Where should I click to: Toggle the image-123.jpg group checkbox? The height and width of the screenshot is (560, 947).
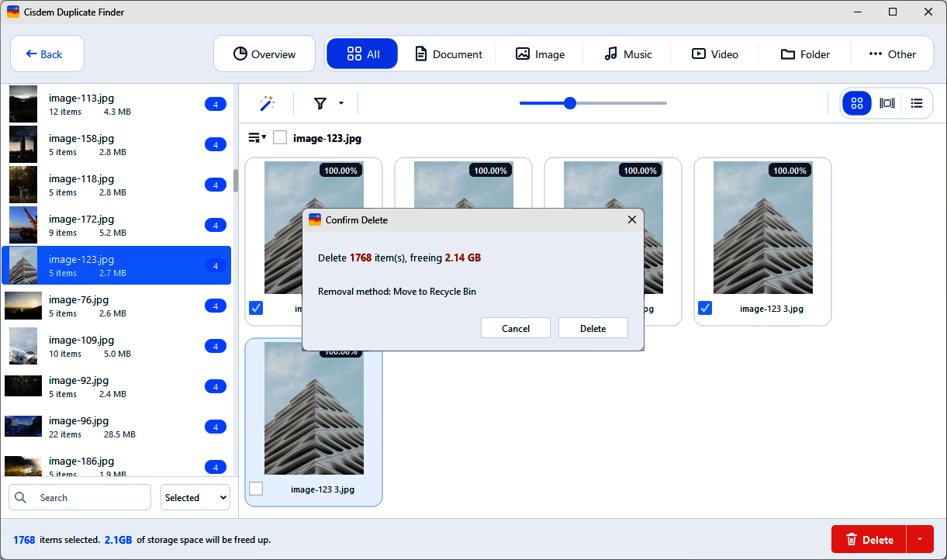[x=280, y=138]
